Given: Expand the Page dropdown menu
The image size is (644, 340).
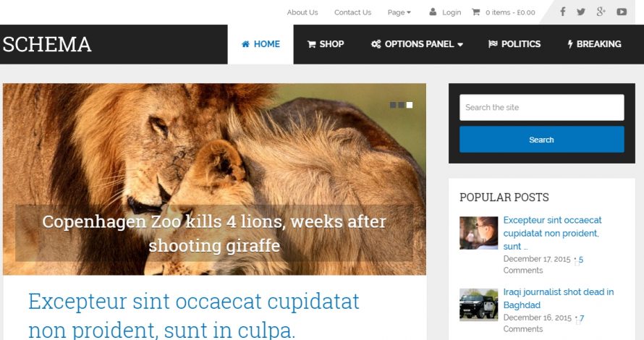Looking at the screenshot, I should (x=399, y=12).
